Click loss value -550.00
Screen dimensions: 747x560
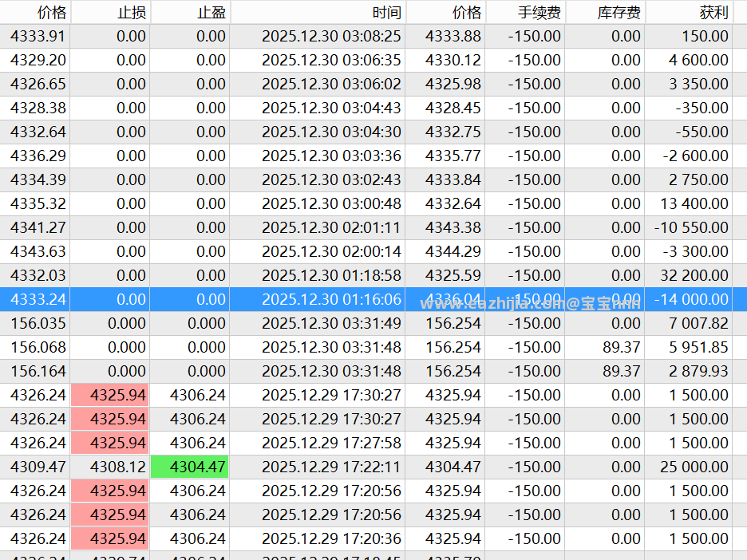click(702, 132)
